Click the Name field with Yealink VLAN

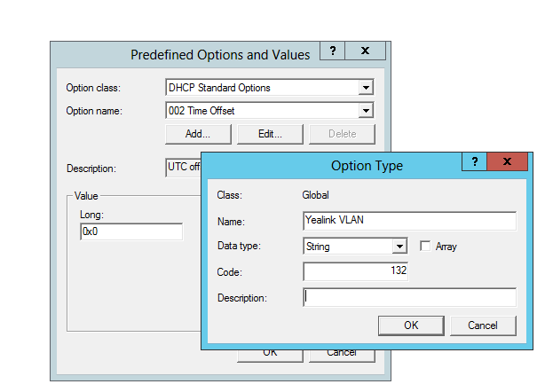410,221
